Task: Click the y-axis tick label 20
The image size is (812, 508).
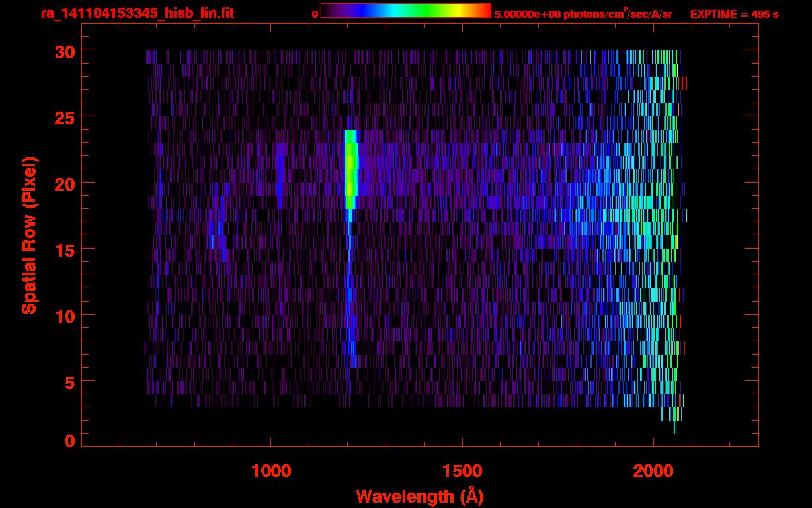Action: 65,183
